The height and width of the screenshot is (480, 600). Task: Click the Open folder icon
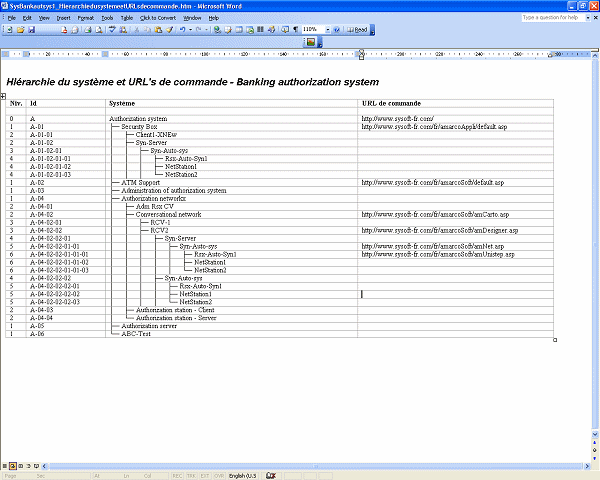[21, 29]
